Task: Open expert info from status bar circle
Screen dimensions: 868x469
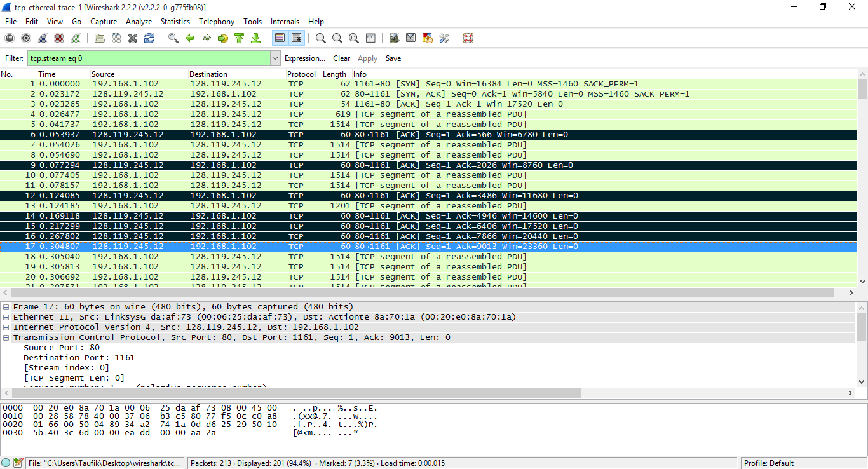Action: 6,463
